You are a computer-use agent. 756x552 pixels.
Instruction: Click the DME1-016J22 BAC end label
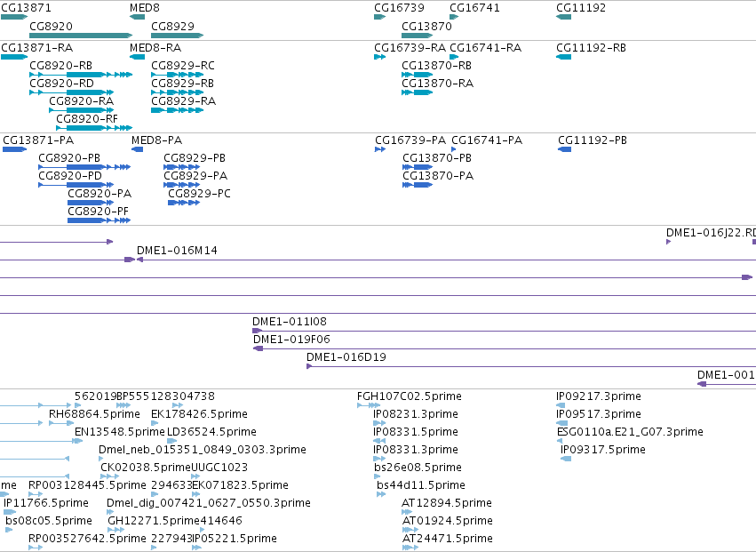pyautogui.click(x=712, y=233)
